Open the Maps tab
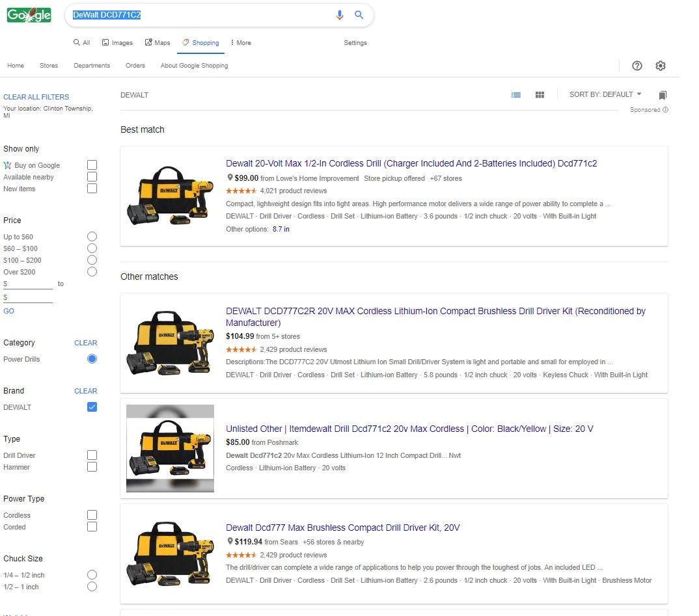The image size is (699, 616). (158, 43)
